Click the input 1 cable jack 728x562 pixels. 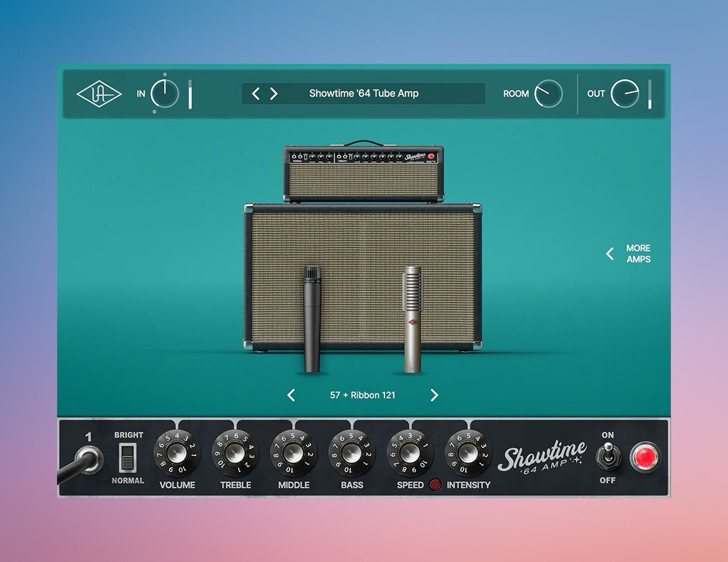89,460
